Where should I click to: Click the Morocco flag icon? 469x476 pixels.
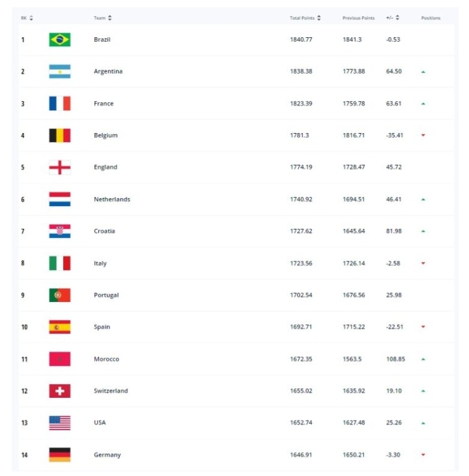pyautogui.click(x=60, y=359)
